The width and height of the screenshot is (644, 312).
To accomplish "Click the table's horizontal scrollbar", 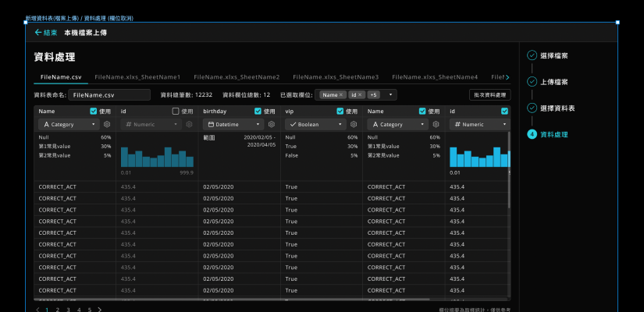I will coord(232,300).
